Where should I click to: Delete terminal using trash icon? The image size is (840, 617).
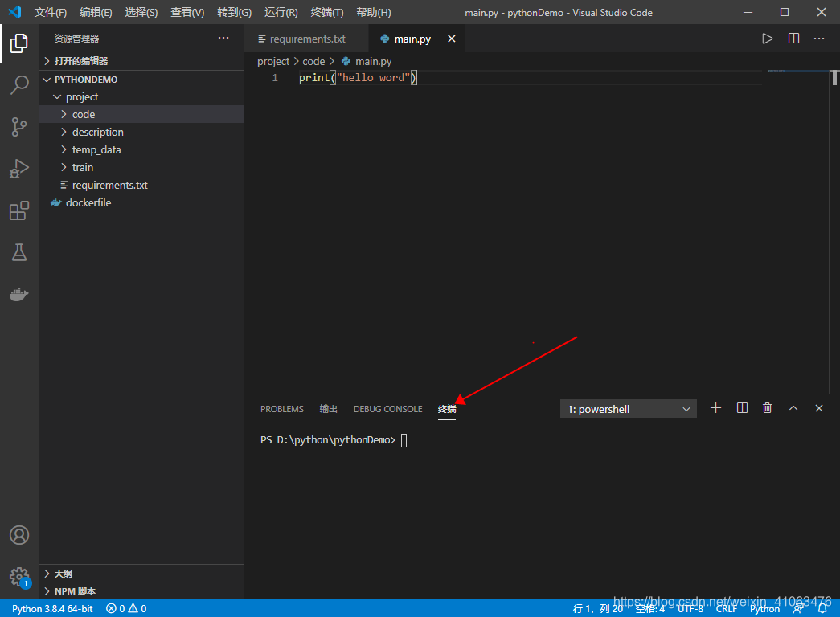pyautogui.click(x=767, y=408)
